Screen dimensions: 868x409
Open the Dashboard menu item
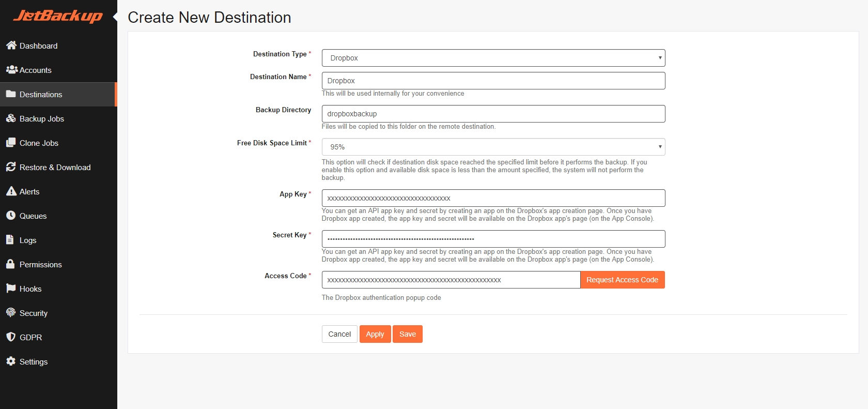coord(58,46)
